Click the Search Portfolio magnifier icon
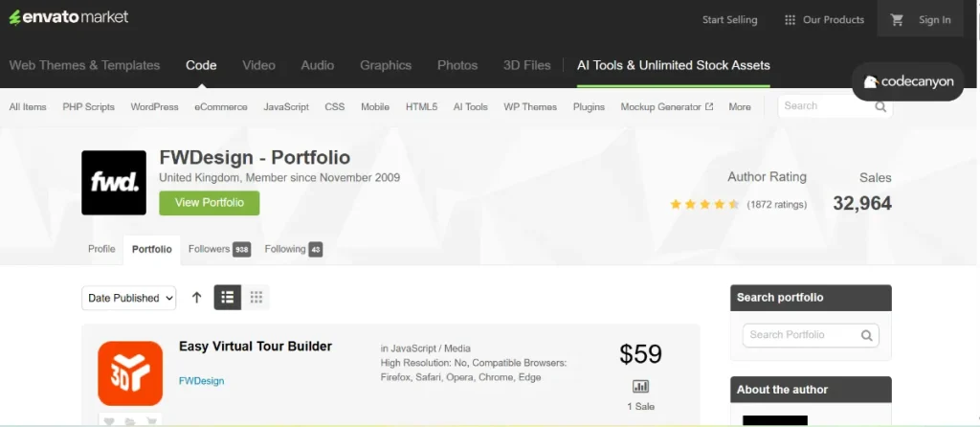The height and width of the screenshot is (427, 980). [866, 335]
